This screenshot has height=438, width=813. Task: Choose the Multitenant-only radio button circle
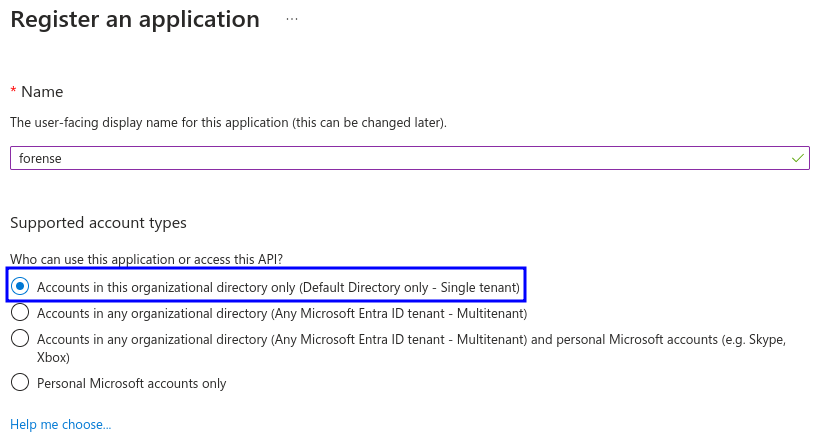[20, 312]
